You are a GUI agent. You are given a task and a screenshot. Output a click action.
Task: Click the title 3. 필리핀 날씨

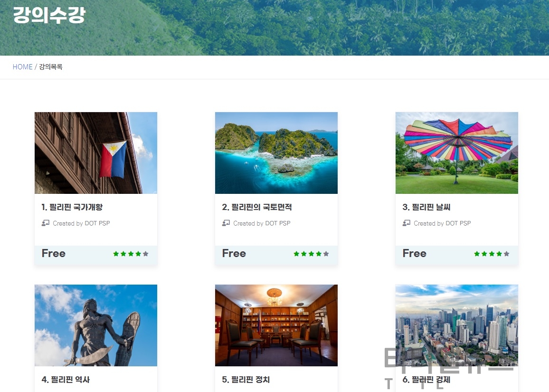coord(426,207)
